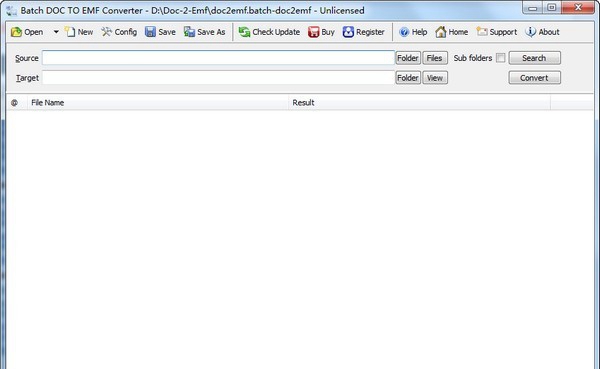Choose Save As in the toolbar
Viewport: 600px width, 369px height.
coord(204,32)
